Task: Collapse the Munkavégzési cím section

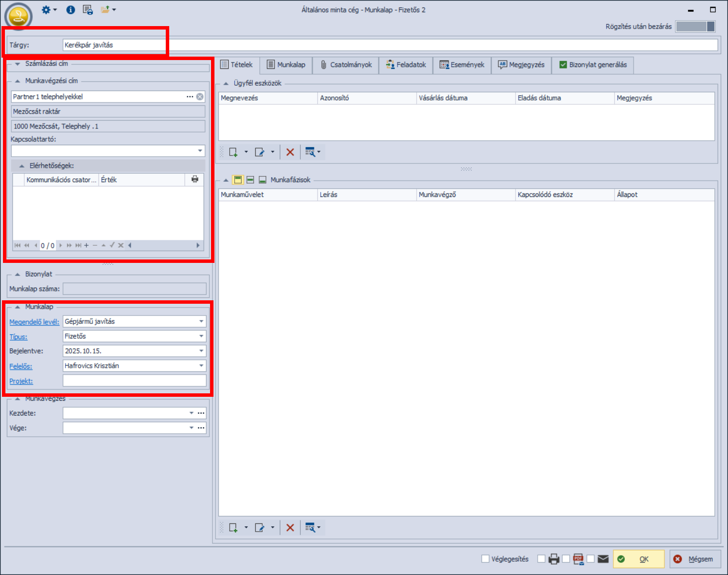Action: (x=18, y=81)
